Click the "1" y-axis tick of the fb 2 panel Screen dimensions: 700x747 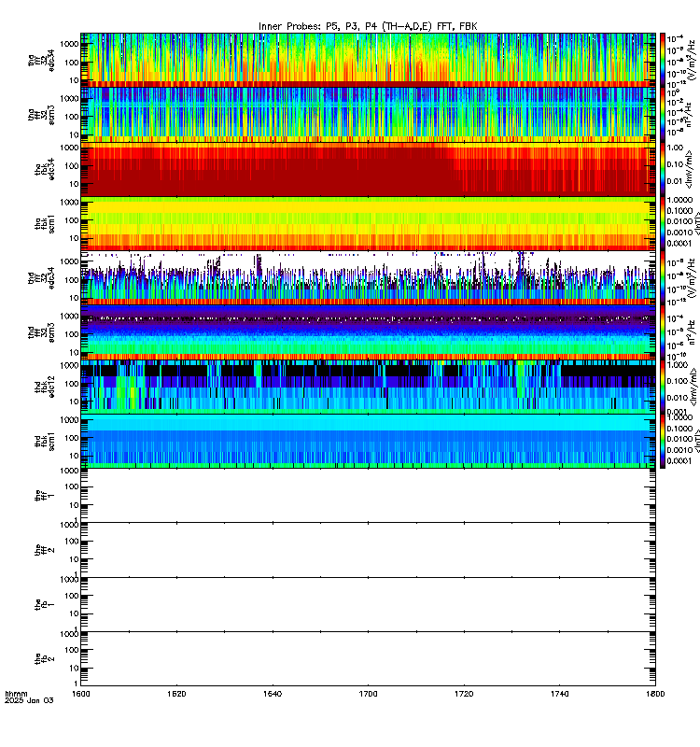pos(77,684)
